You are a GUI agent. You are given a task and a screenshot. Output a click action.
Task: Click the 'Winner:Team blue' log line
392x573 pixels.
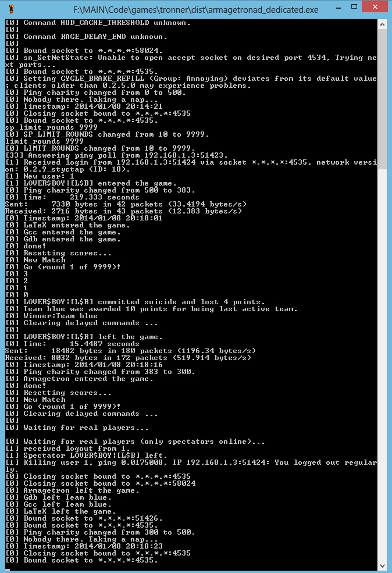click(x=51, y=316)
